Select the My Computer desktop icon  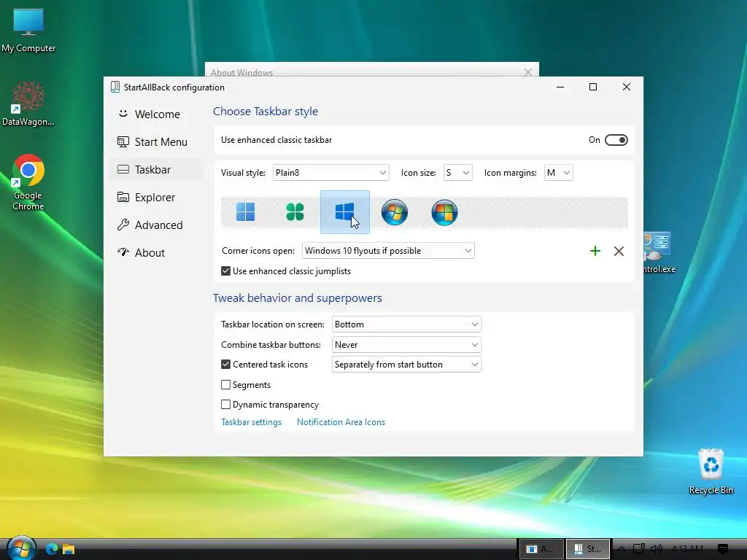point(28,31)
